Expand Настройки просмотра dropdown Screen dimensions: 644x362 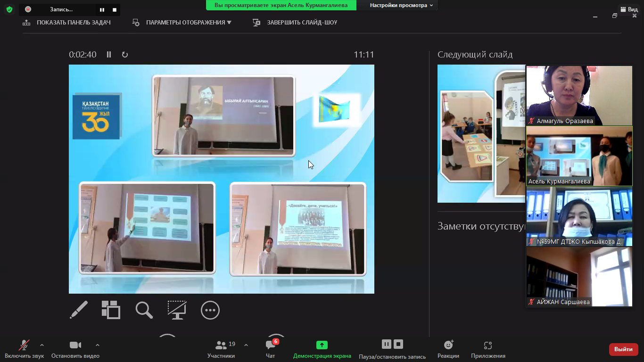[x=401, y=5]
